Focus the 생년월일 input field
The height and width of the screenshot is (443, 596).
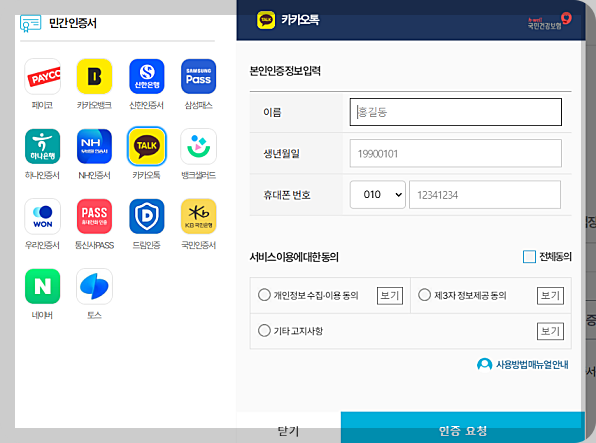[456, 153]
